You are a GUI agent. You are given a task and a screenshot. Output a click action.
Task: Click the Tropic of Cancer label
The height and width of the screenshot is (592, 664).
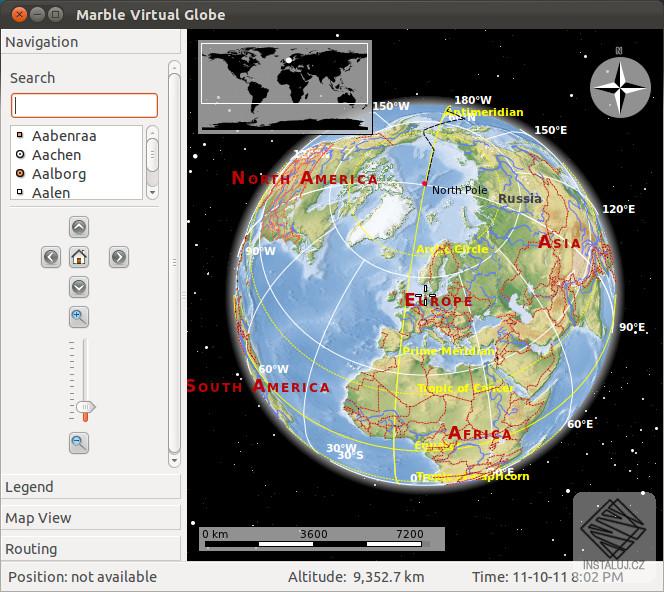pyautogui.click(x=465, y=388)
